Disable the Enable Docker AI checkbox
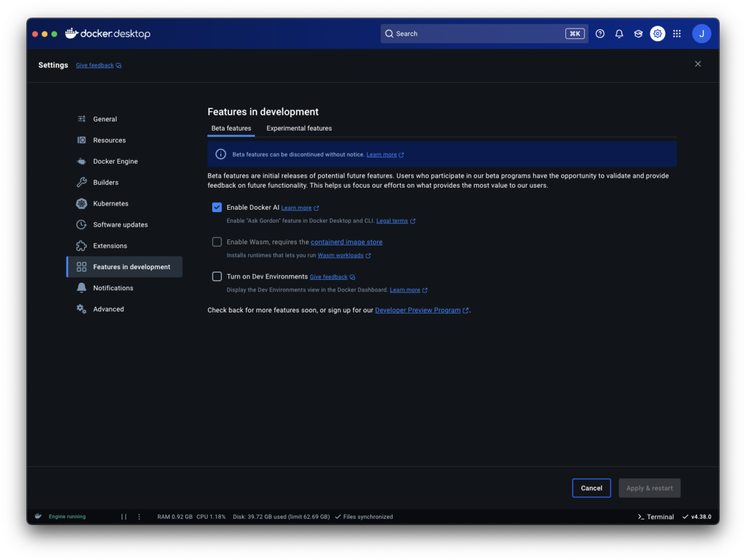This screenshot has height=560, width=746. (217, 207)
